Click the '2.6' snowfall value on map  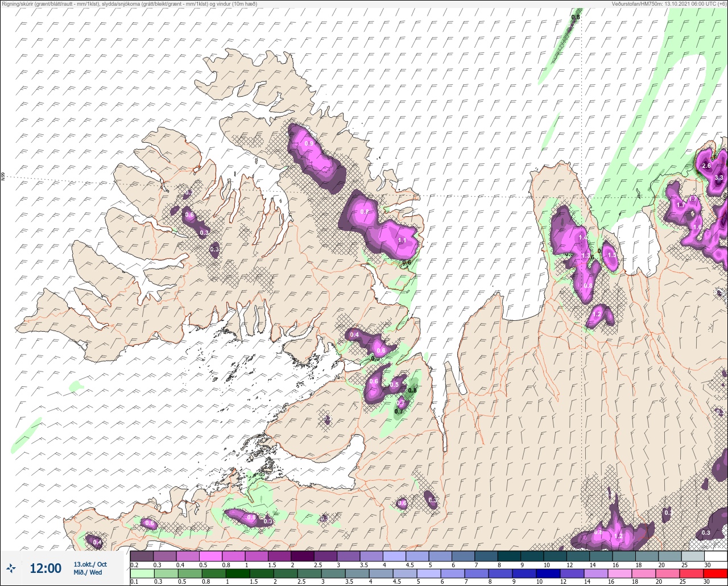point(706,166)
